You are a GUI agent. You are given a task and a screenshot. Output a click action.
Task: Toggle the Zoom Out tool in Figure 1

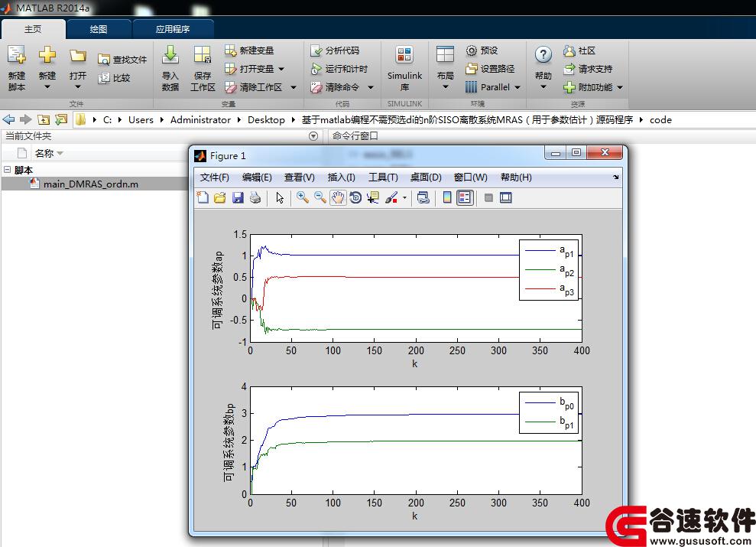(320, 197)
